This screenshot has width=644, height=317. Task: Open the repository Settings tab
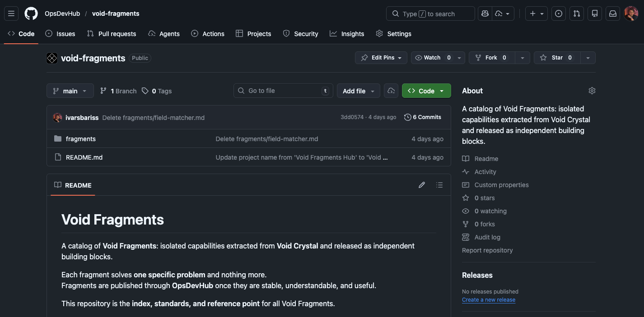[393, 34]
